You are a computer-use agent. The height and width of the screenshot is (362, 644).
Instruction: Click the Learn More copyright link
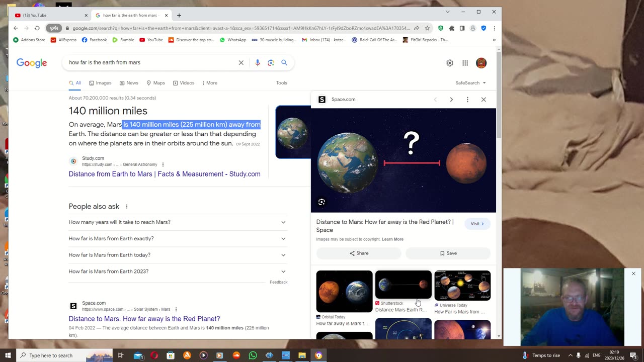coord(392,239)
